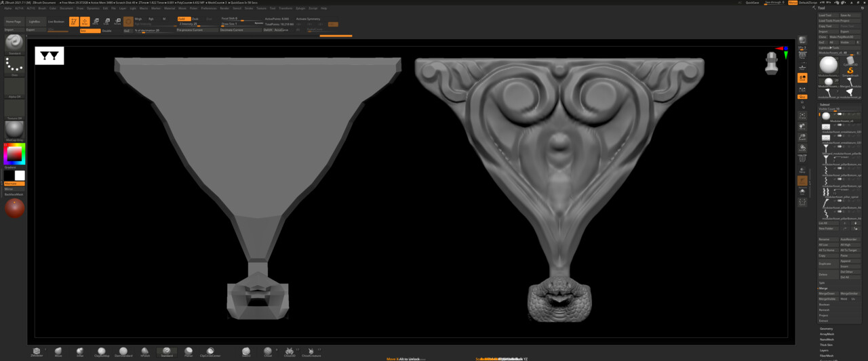Open the Zplugin menu
Screen dimensions: 868x361
pyautogui.click(x=300, y=8)
